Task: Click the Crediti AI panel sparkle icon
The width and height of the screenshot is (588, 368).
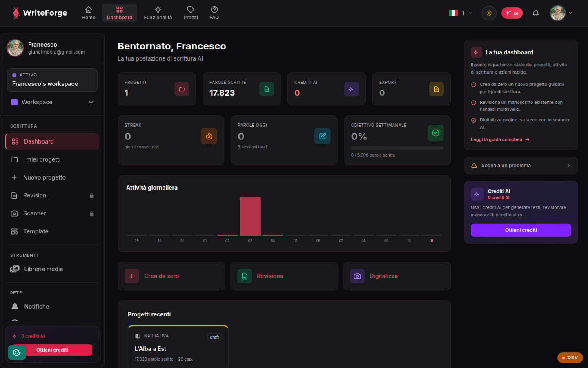Action: pyautogui.click(x=477, y=194)
